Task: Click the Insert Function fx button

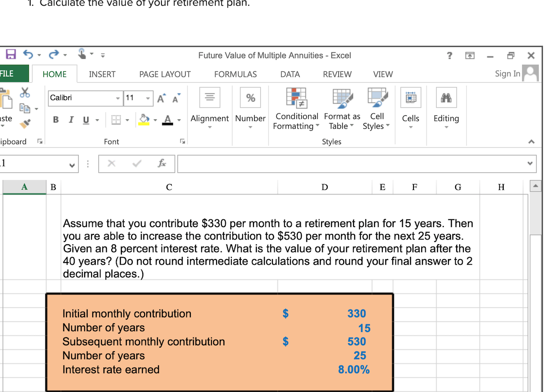Action: point(161,164)
